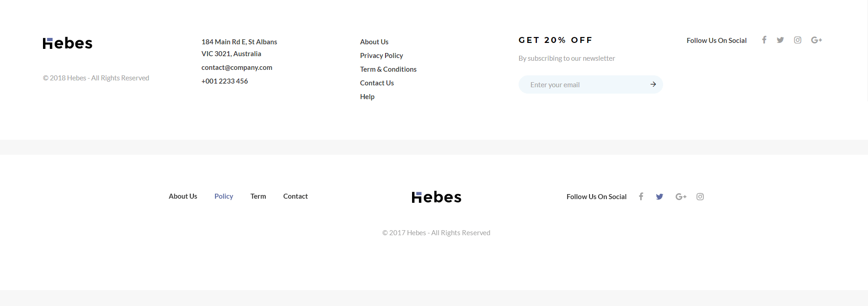Select Contact in lower footer menu
Viewport: 868px width, 306px height.
click(x=295, y=196)
